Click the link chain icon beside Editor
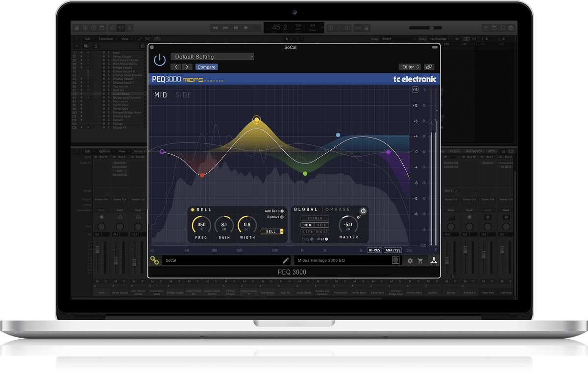The width and height of the screenshot is (588, 373). click(x=429, y=67)
